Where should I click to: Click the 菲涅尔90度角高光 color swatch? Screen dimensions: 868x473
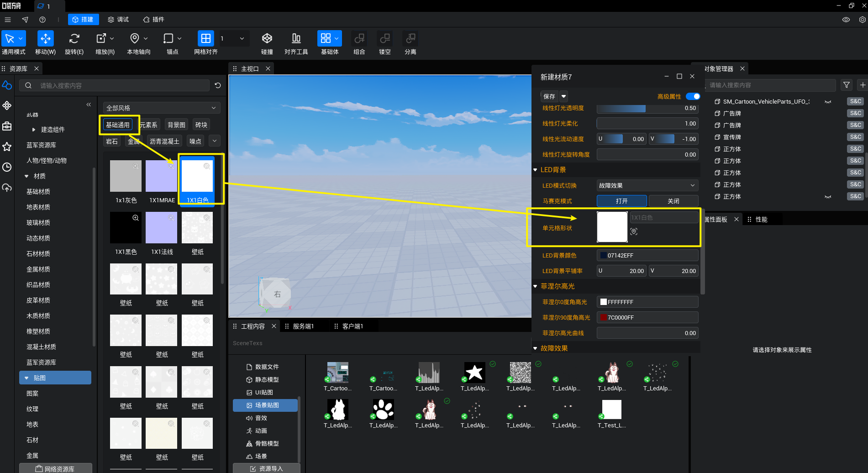coord(604,317)
